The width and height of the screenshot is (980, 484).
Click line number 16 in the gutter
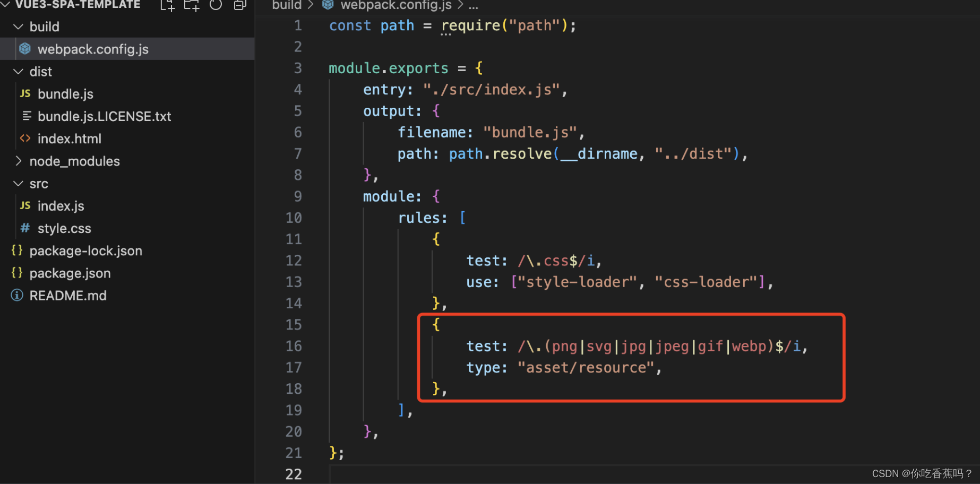(x=294, y=346)
